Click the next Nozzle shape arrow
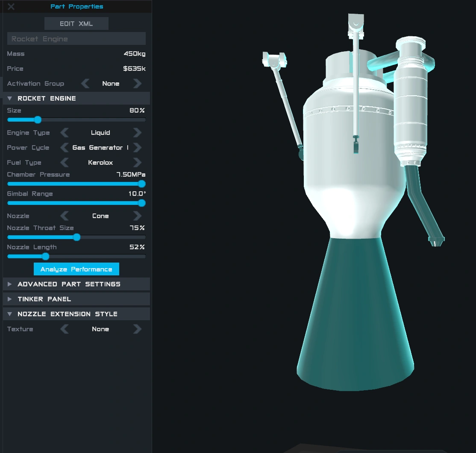The image size is (476, 453). pyautogui.click(x=137, y=216)
